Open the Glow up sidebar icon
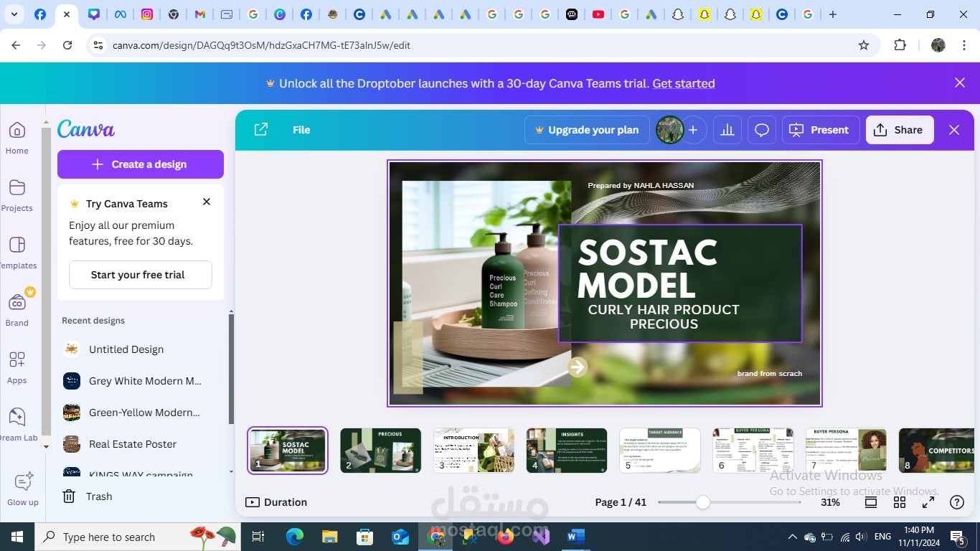980x551 pixels. 23,481
